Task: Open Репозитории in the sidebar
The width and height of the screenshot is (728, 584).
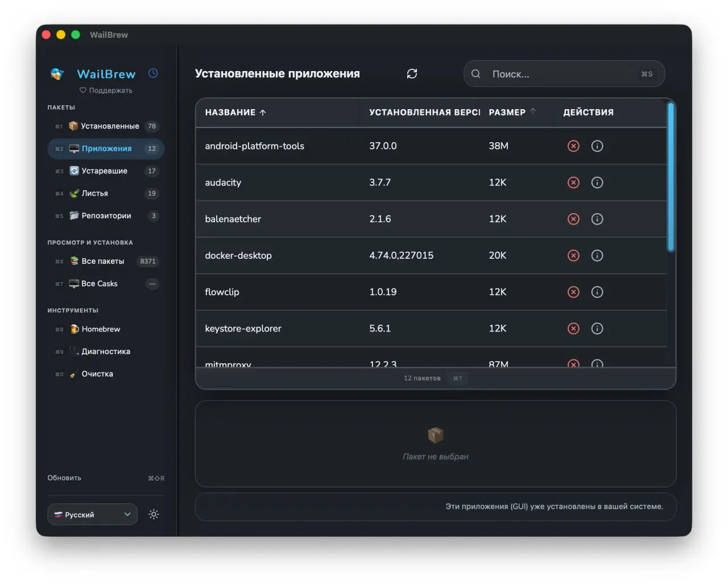Action: coord(106,216)
